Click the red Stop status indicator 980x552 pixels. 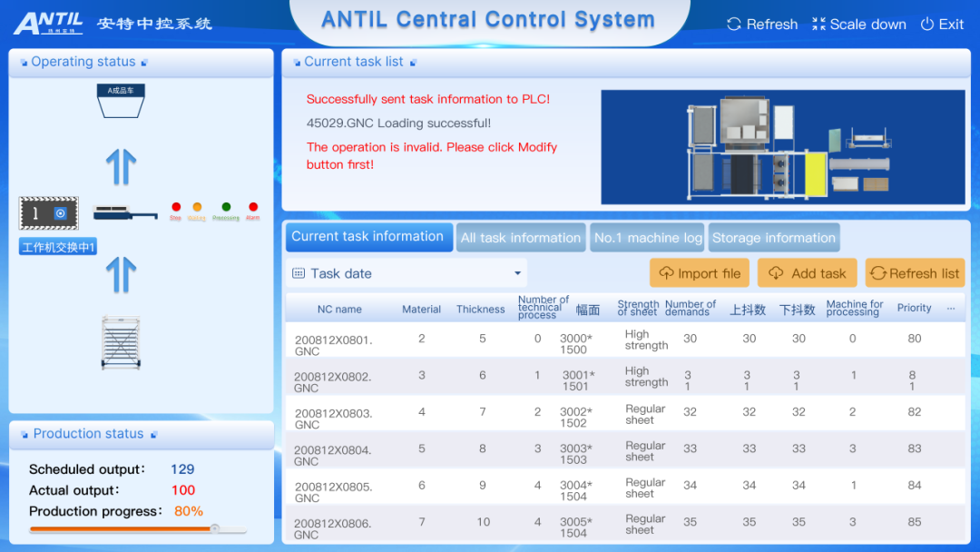(176, 208)
